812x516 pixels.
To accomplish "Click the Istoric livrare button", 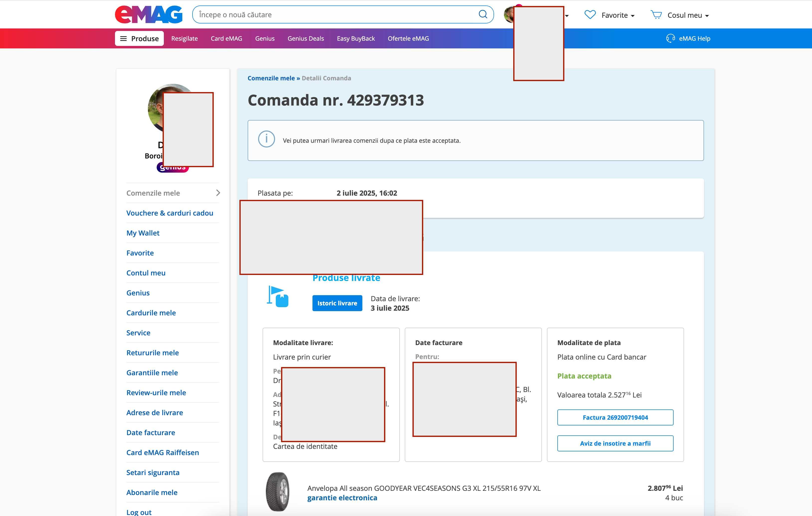I will [337, 303].
